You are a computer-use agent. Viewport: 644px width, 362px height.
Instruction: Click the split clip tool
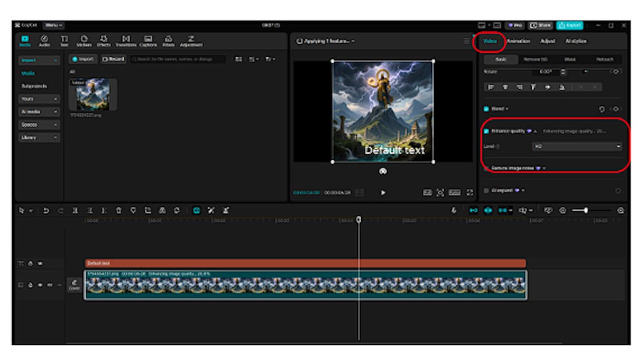pyautogui.click(x=75, y=211)
